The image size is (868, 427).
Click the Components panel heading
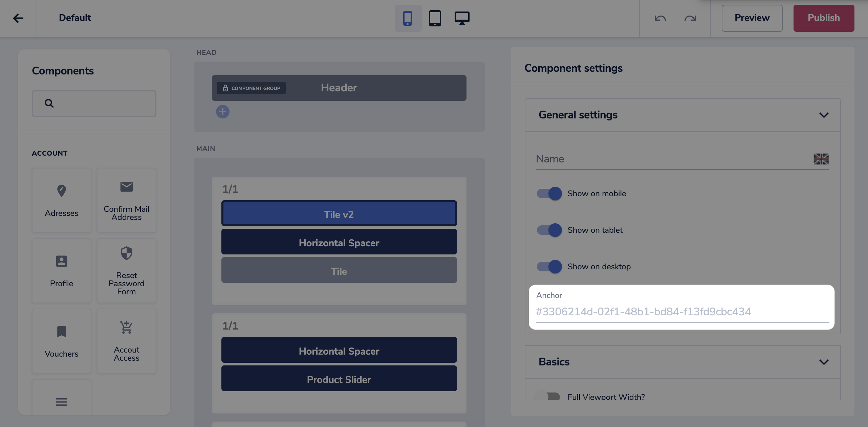(x=63, y=71)
